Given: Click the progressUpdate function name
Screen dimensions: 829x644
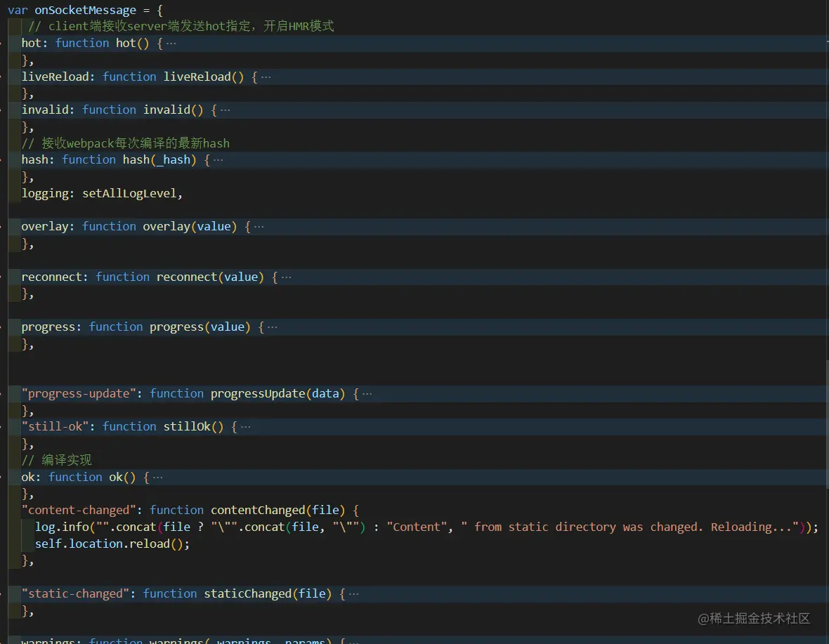Looking at the screenshot, I should pyautogui.click(x=258, y=393).
